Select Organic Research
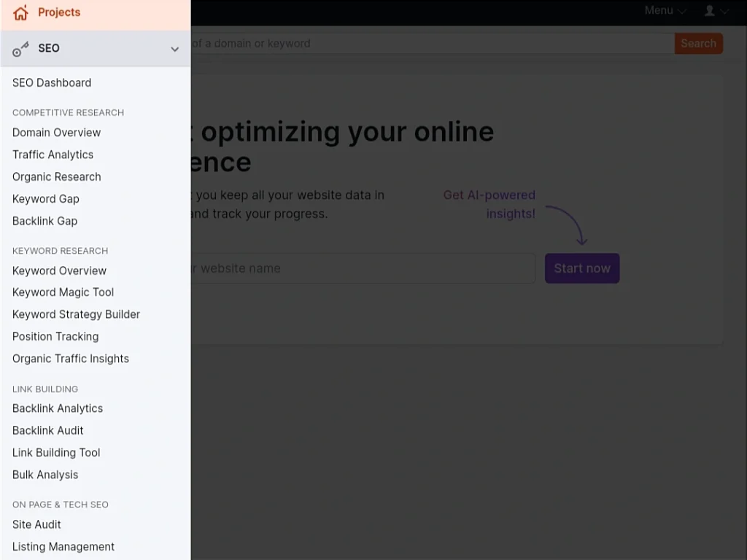Viewport: 747px width, 560px height. point(57,176)
